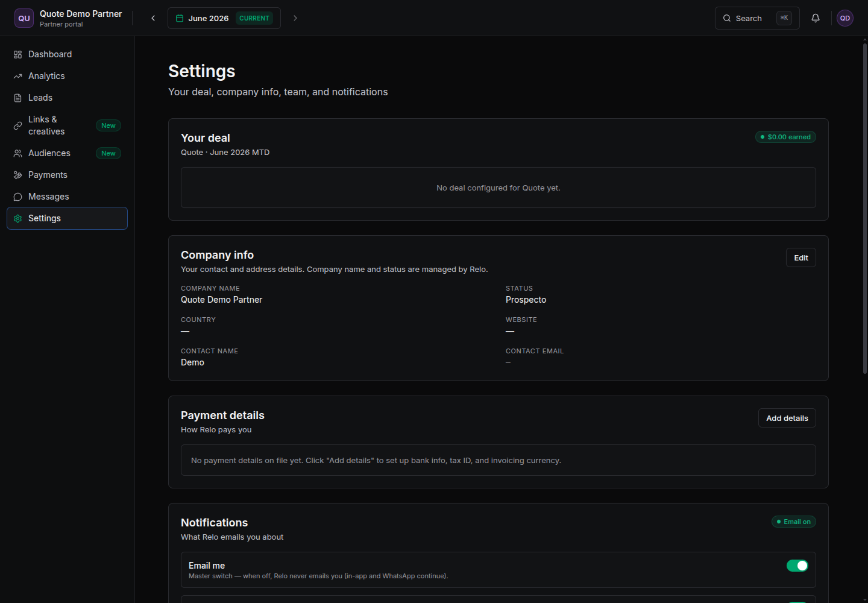Viewport: 868px width, 603px height.
Task: Open the QD user avatar menu
Action: [x=845, y=18]
